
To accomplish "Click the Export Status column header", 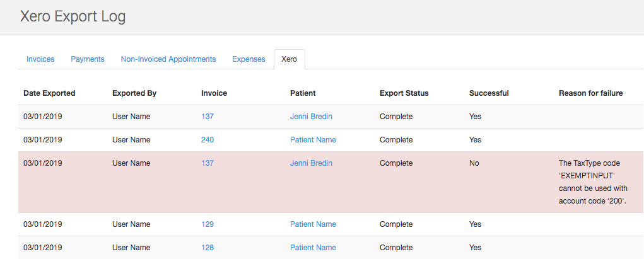I will (x=404, y=93).
